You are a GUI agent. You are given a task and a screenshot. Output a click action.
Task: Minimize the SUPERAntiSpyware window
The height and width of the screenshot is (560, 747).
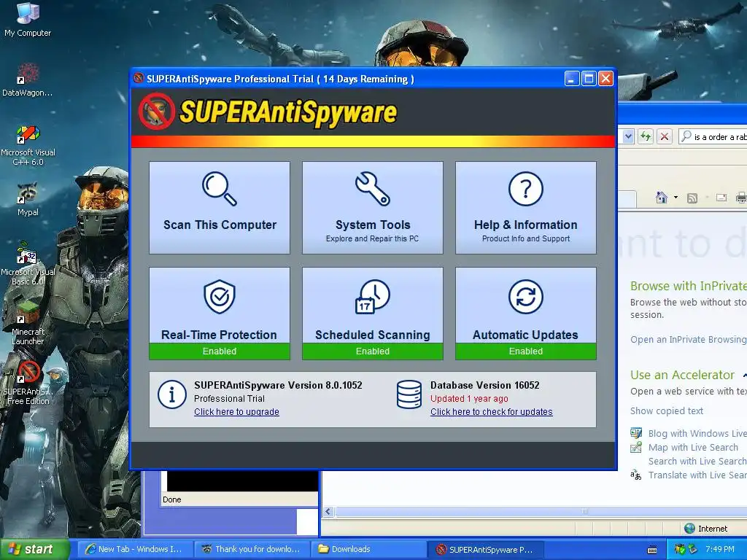click(572, 79)
